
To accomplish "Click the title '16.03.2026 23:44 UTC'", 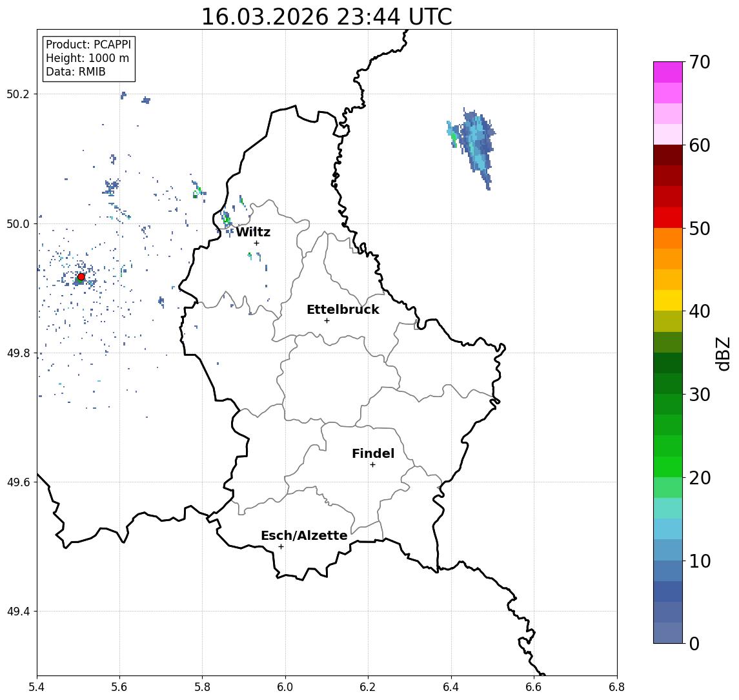I will click(x=327, y=17).
